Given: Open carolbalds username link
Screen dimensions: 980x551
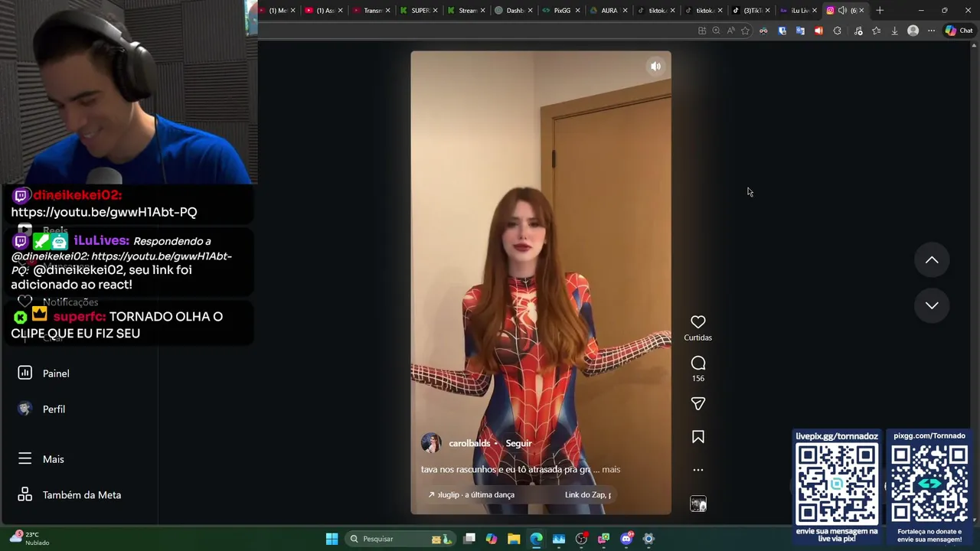Looking at the screenshot, I should 469,443.
